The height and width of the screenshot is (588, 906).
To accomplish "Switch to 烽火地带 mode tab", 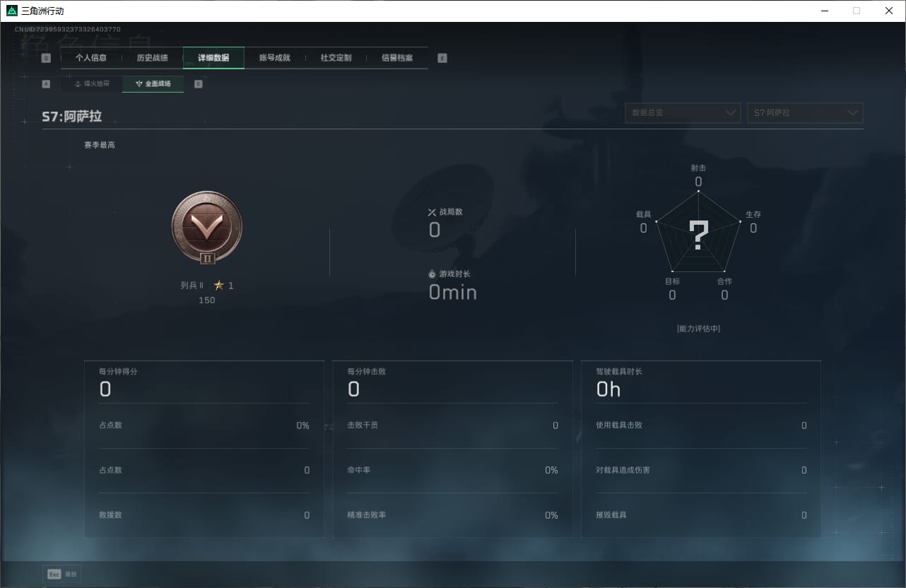I will [x=92, y=84].
